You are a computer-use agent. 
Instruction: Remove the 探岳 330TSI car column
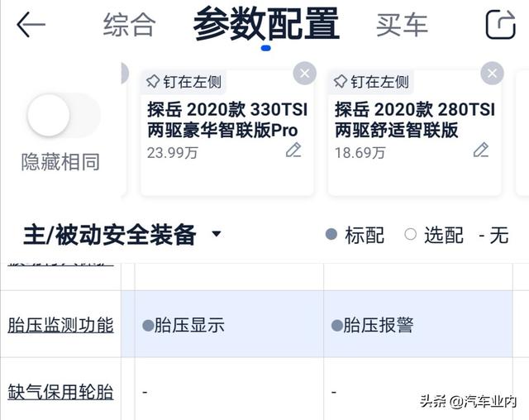[304, 74]
